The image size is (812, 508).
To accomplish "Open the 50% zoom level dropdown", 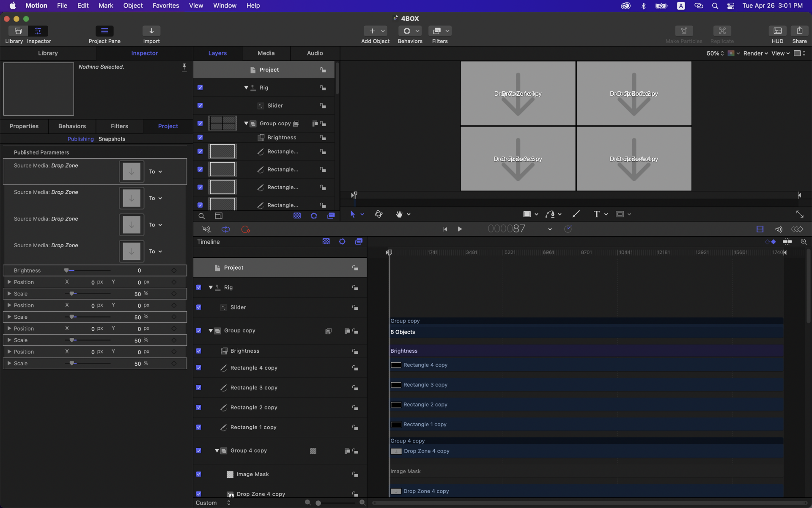I will [715, 53].
